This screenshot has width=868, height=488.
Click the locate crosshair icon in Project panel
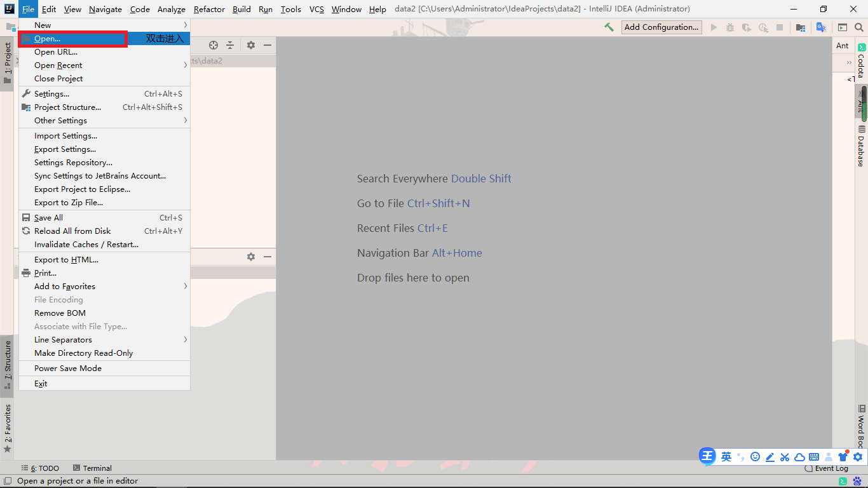(x=214, y=45)
